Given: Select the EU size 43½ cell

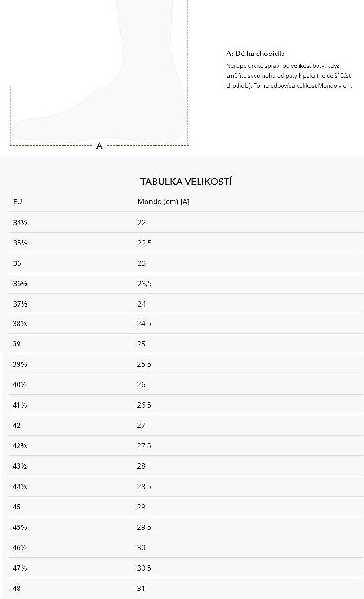Looking at the screenshot, I should pyautogui.click(x=20, y=466).
